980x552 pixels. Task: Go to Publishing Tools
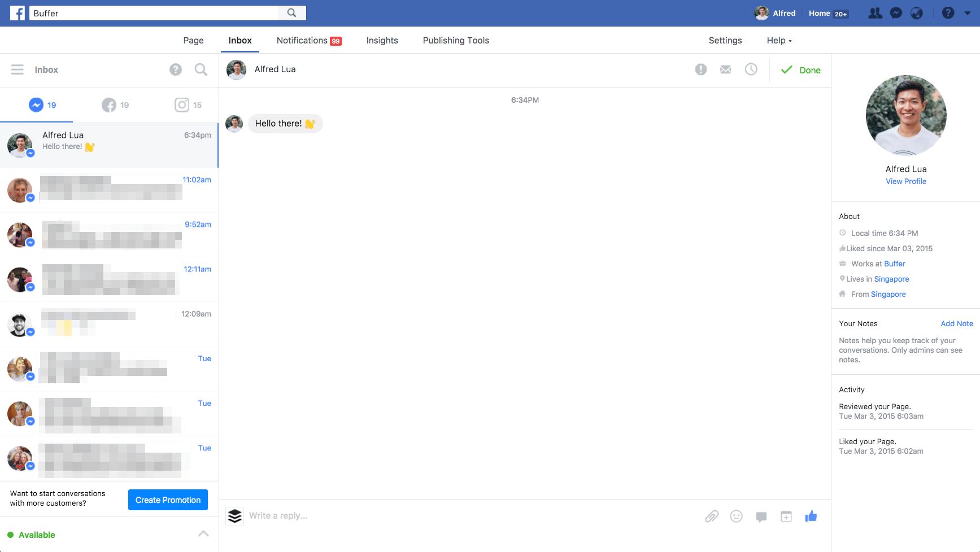pos(455,40)
